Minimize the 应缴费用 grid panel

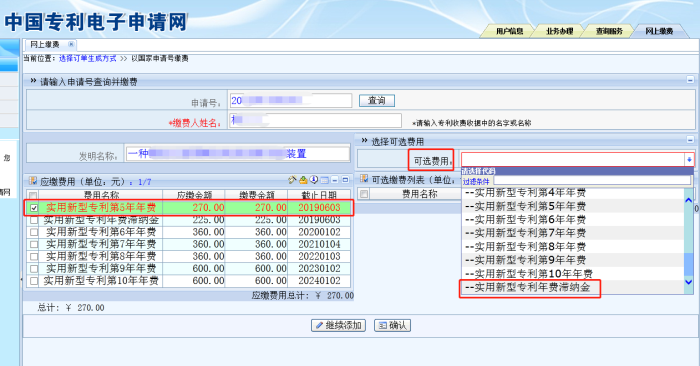click(335, 180)
